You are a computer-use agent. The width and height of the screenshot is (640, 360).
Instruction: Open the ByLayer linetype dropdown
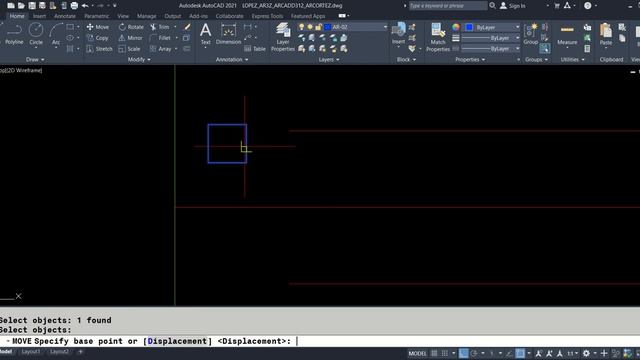pyautogui.click(x=491, y=49)
